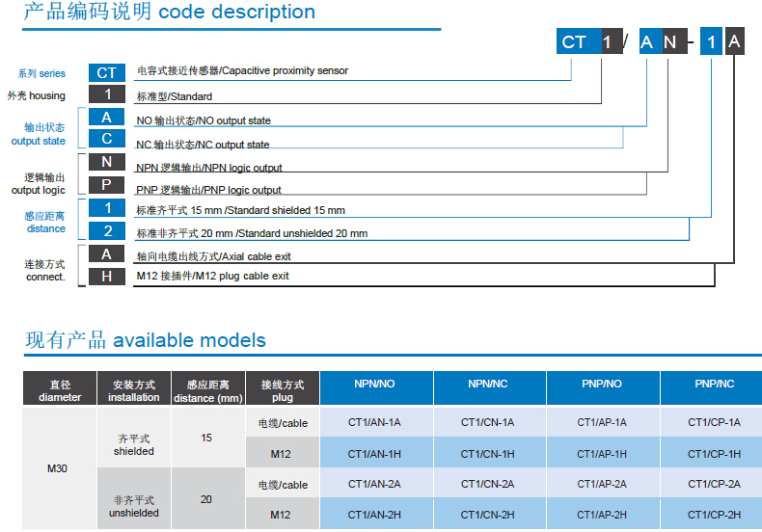This screenshot has width=762, height=532.
Task: Select model CT1/CP-2H in the table
Action: tap(713, 515)
